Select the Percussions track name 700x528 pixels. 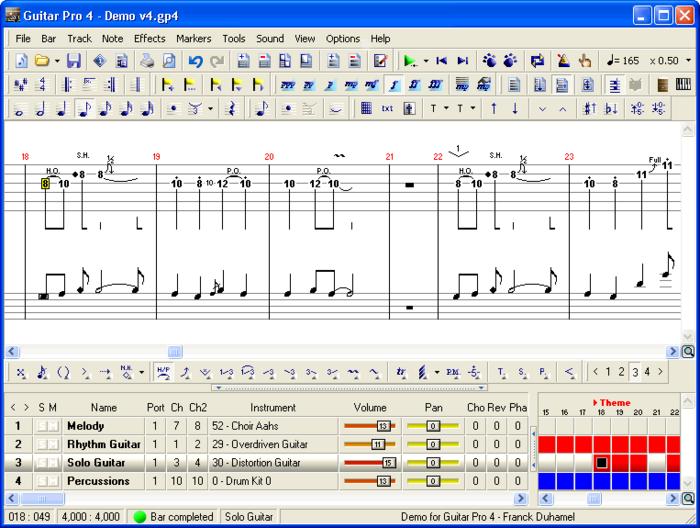click(x=98, y=481)
